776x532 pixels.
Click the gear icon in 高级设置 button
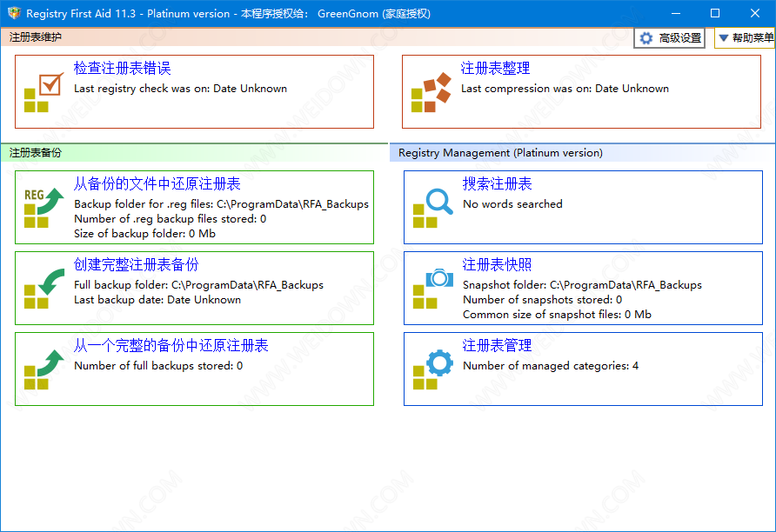click(x=646, y=38)
